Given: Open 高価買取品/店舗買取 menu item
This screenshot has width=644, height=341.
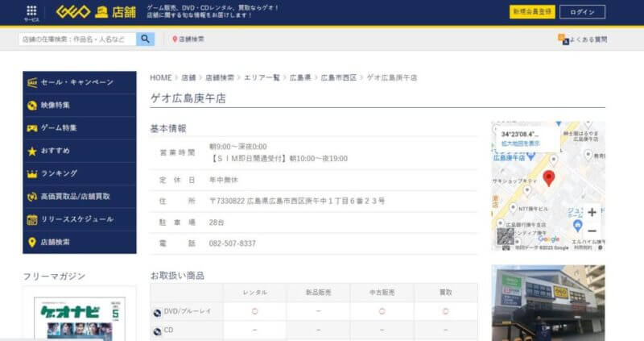Looking at the screenshot, I should (x=80, y=197).
